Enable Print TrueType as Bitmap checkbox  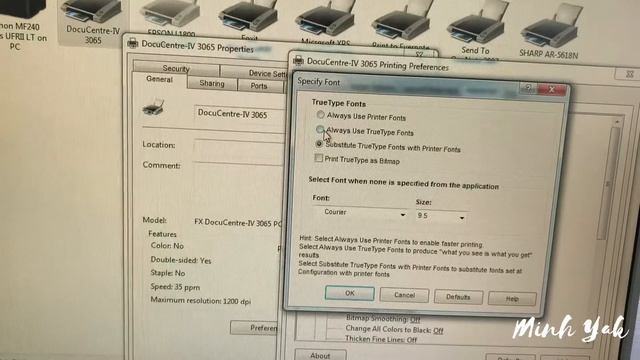pos(318,158)
